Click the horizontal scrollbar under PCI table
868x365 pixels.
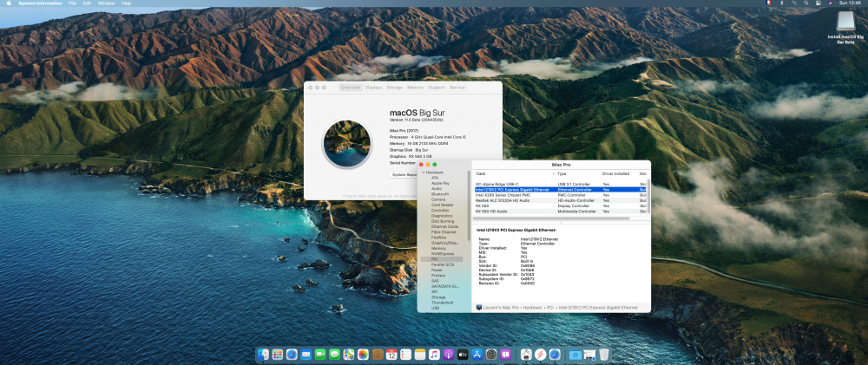[551, 218]
